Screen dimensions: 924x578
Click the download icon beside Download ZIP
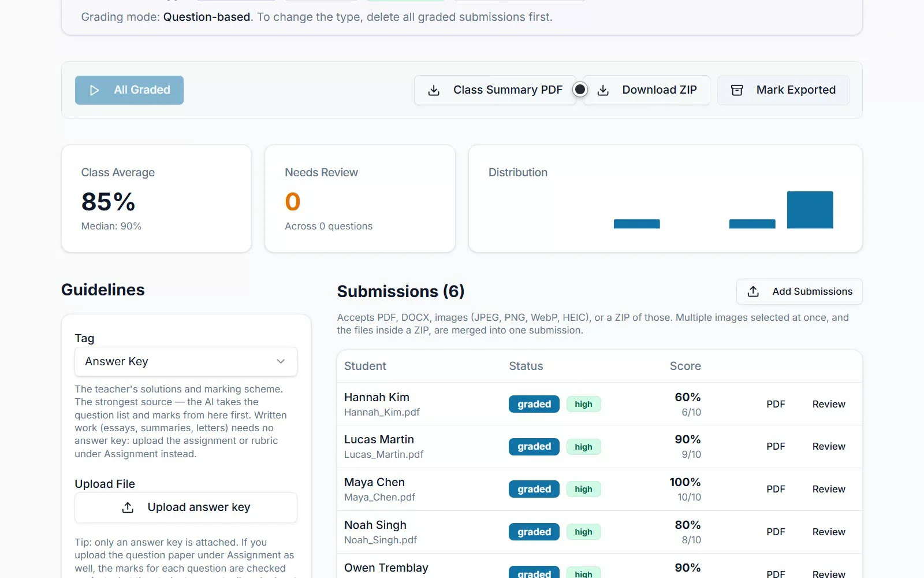point(603,90)
